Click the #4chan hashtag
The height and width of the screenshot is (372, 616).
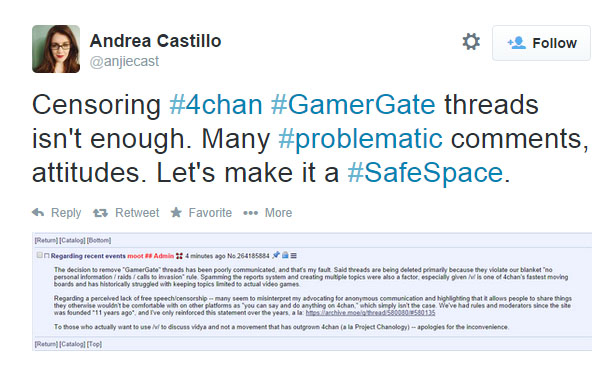point(216,105)
